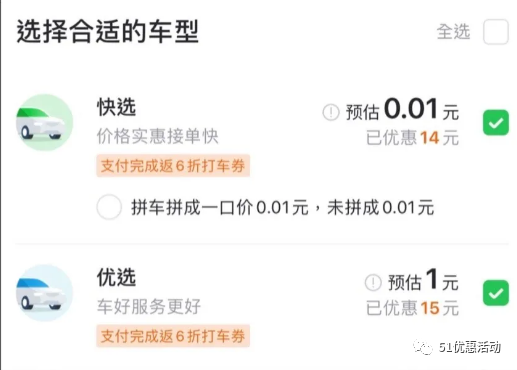The width and height of the screenshot is (517, 370).
Task: Select the 快选 car type title
Action: click(116, 107)
